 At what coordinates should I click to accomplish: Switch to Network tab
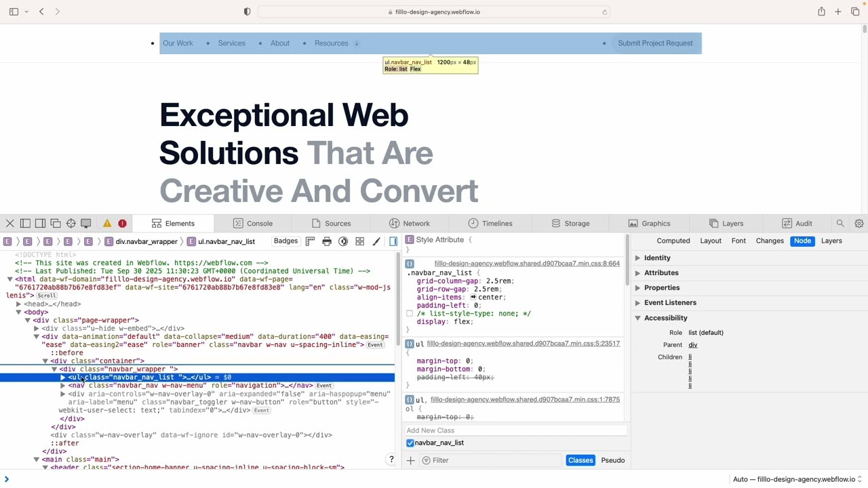tap(410, 223)
